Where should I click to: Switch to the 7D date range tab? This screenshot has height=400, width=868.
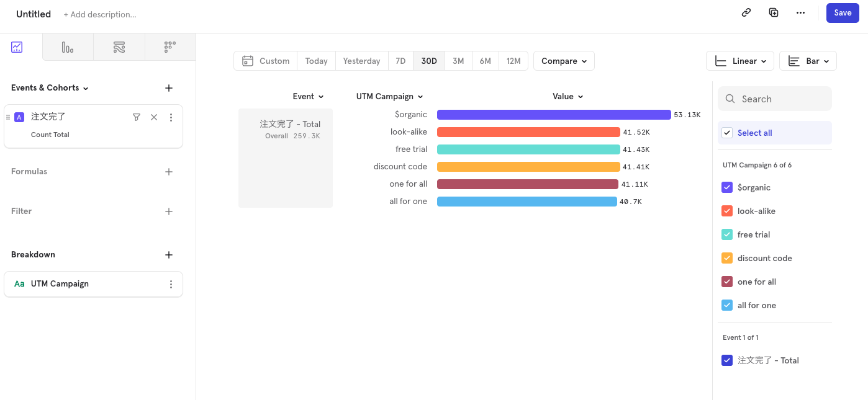tap(400, 60)
